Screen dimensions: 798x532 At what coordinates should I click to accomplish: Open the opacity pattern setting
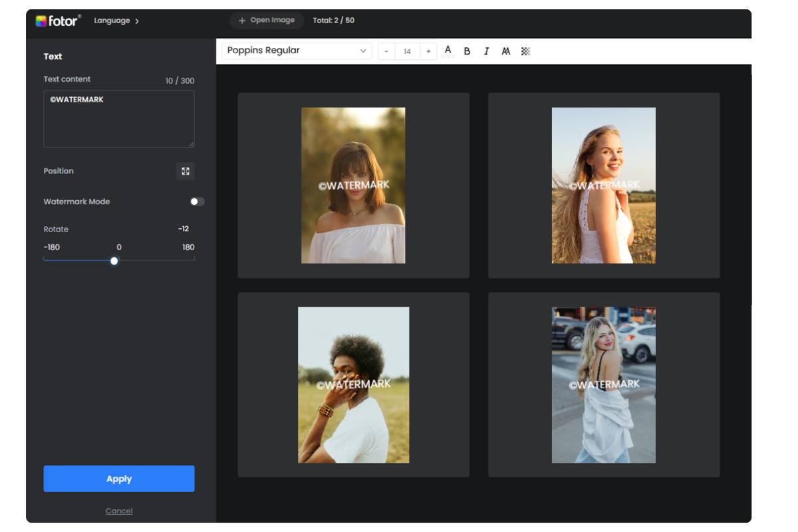tap(527, 50)
